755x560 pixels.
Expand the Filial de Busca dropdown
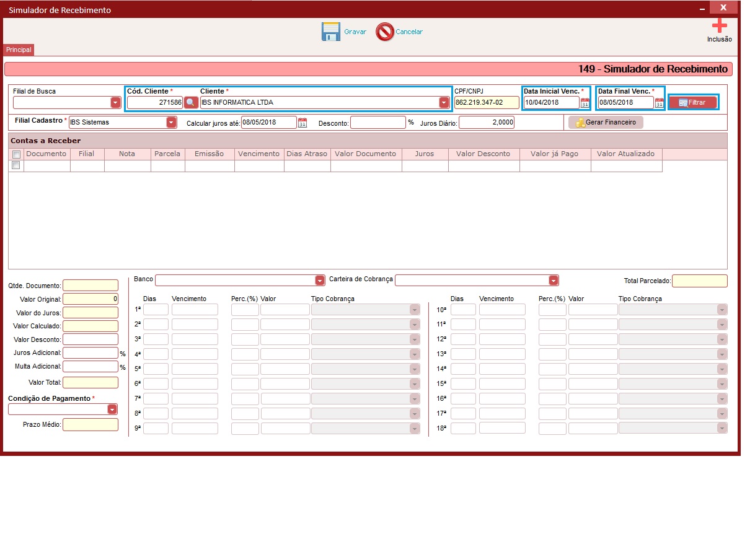tap(115, 103)
